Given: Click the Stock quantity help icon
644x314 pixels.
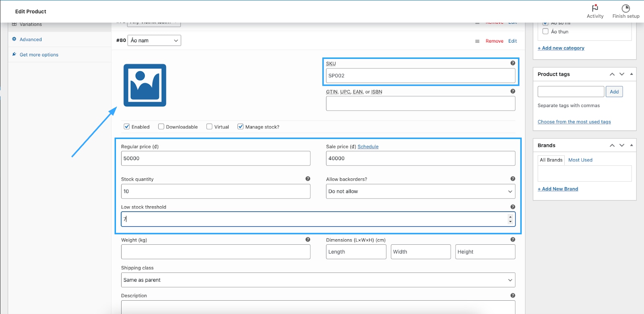Looking at the screenshot, I should coord(308,179).
